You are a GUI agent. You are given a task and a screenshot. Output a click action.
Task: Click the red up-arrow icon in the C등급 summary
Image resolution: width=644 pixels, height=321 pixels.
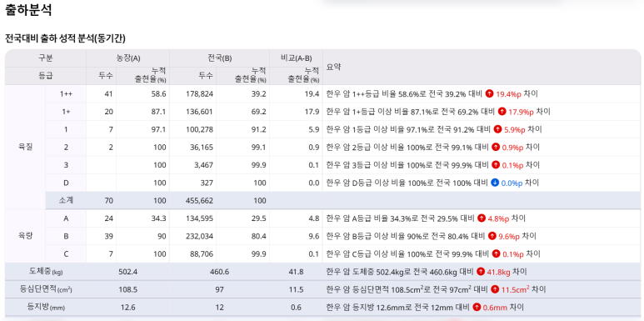(x=497, y=253)
